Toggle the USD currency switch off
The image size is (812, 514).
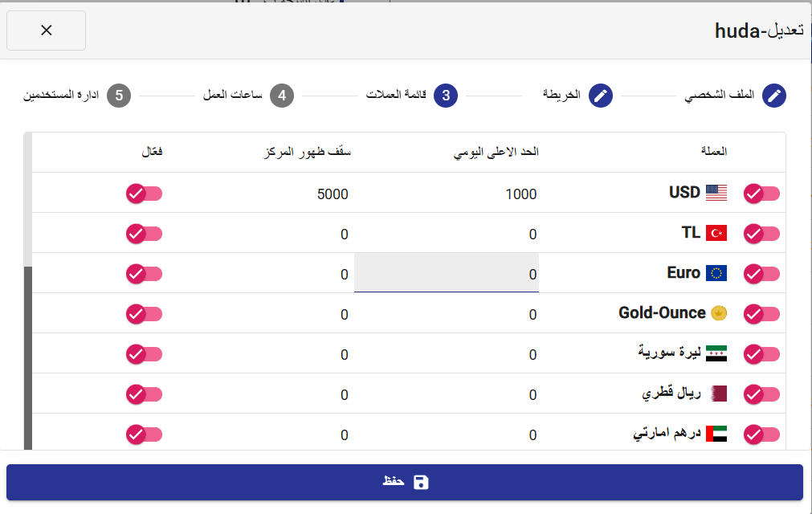tap(761, 194)
